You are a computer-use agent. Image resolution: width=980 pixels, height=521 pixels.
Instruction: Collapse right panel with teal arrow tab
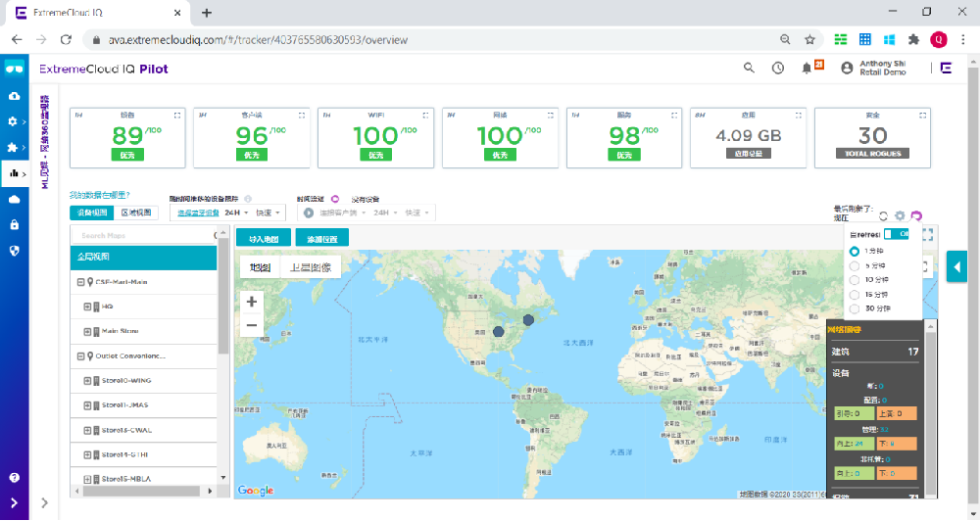[x=956, y=267]
